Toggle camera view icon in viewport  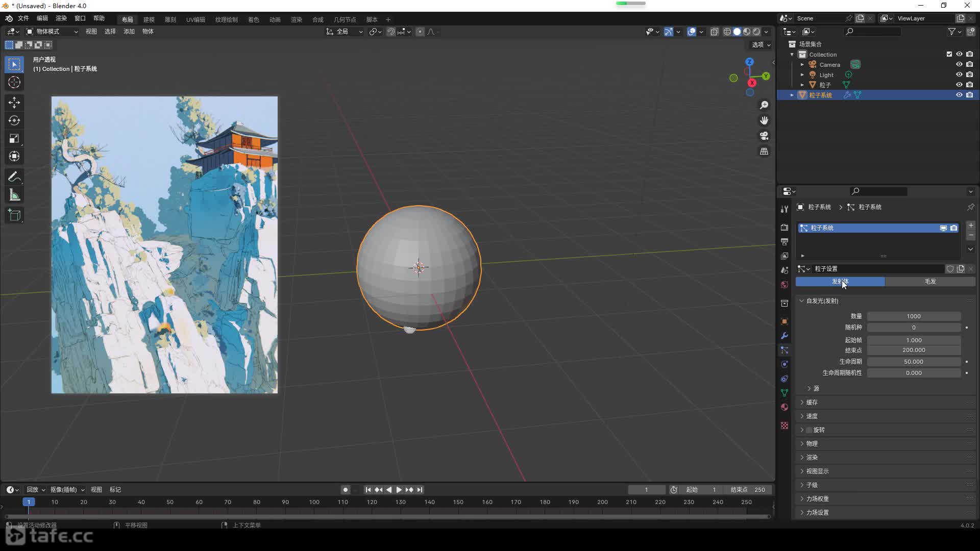click(764, 136)
